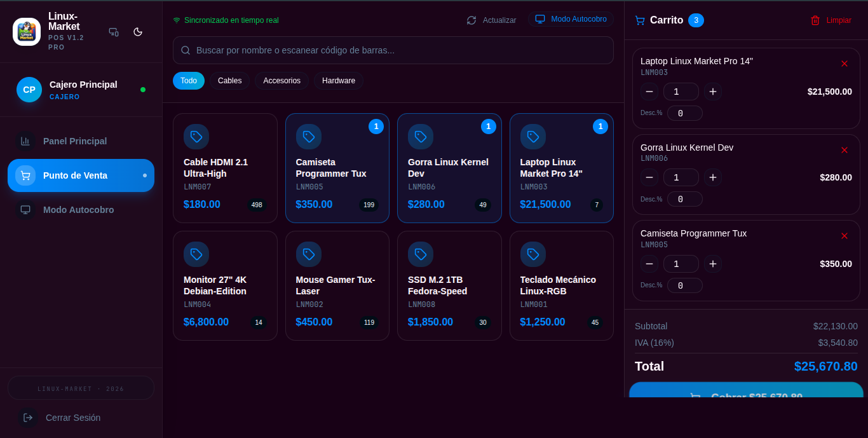Screen dimensions: 868x438
Task: Click the screen share devices icon
Action: click(x=114, y=32)
